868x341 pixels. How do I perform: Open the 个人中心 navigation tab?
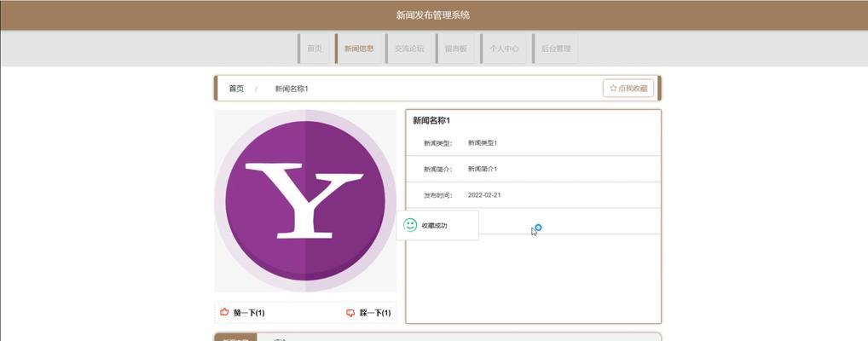point(504,49)
